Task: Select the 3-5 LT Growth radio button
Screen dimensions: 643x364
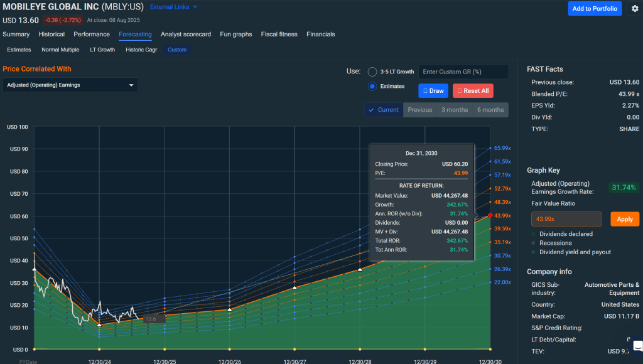Action: pyautogui.click(x=372, y=72)
